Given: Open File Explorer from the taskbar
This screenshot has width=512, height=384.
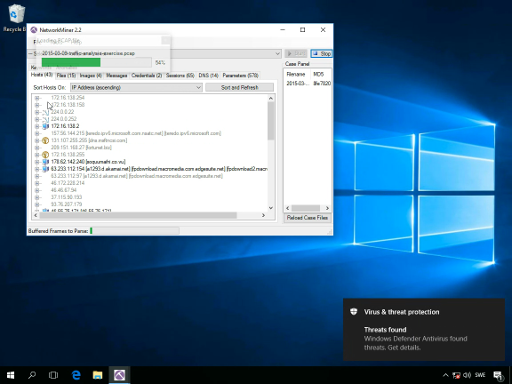Looking at the screenshot, I should (98, 375).
